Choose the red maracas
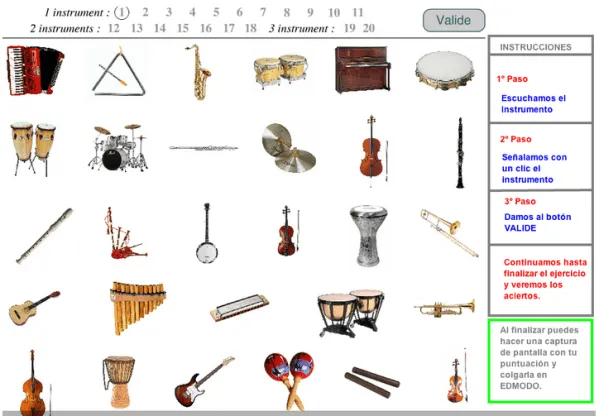The image size is (599, 416). (x=289, y=381)
